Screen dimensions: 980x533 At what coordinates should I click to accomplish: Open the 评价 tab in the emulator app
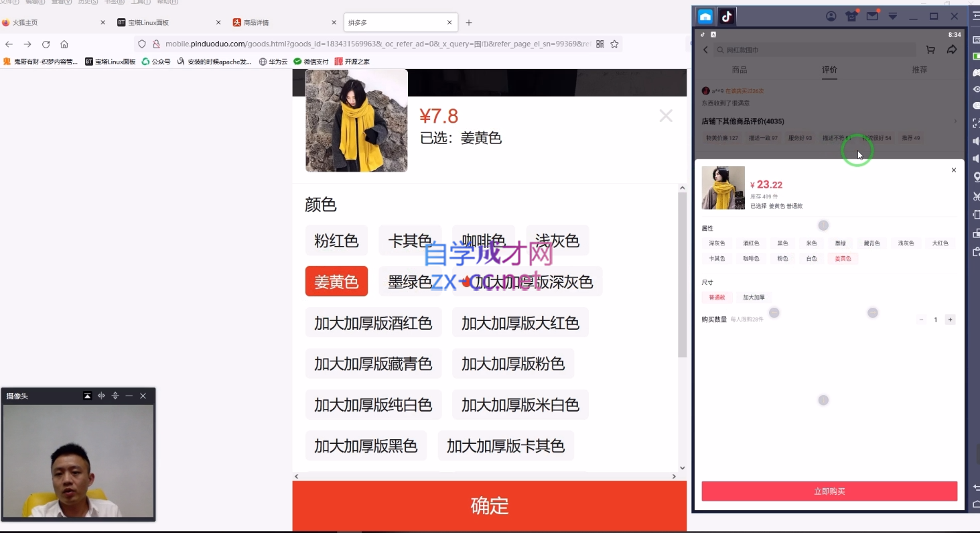tap(829, 70)
